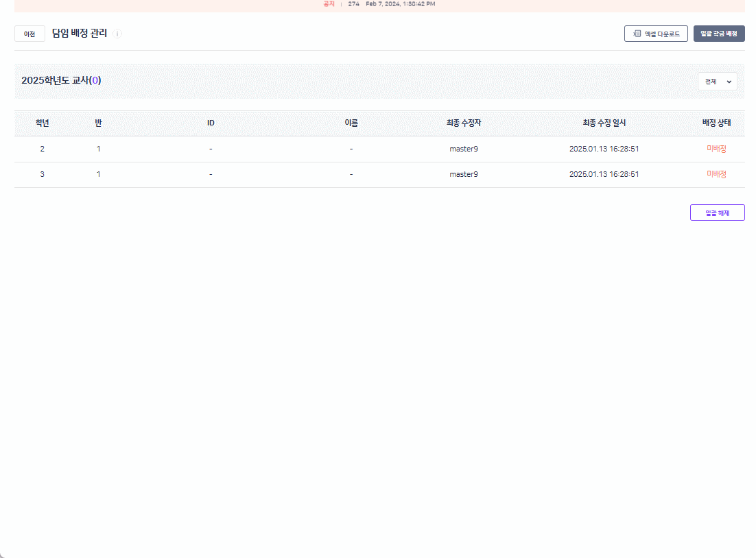Click the 이름 column header
This screenshot has height=558, width=756.
click(x=351, y=123)
